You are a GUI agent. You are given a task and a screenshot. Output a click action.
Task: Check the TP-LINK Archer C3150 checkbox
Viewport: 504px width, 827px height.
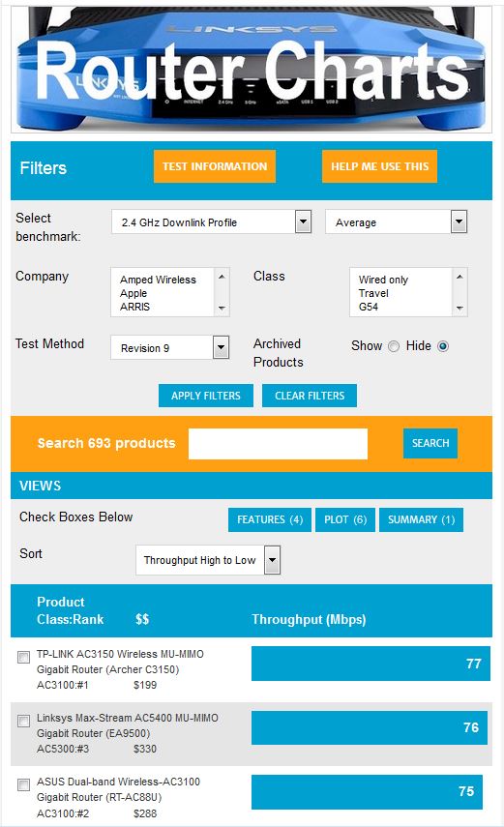pyautogui.click(x=24, y=657)
